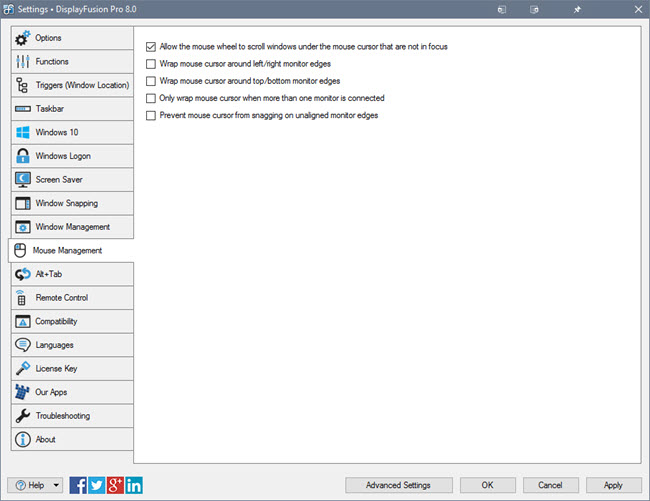Click the Windows Logon padlock icon
Screen dimensions: 650x501
coord(23,156)
